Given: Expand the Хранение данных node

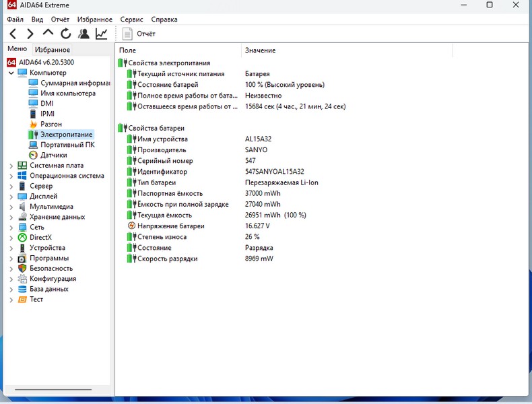Looking at the screenshot, I should tap(11, 217).
